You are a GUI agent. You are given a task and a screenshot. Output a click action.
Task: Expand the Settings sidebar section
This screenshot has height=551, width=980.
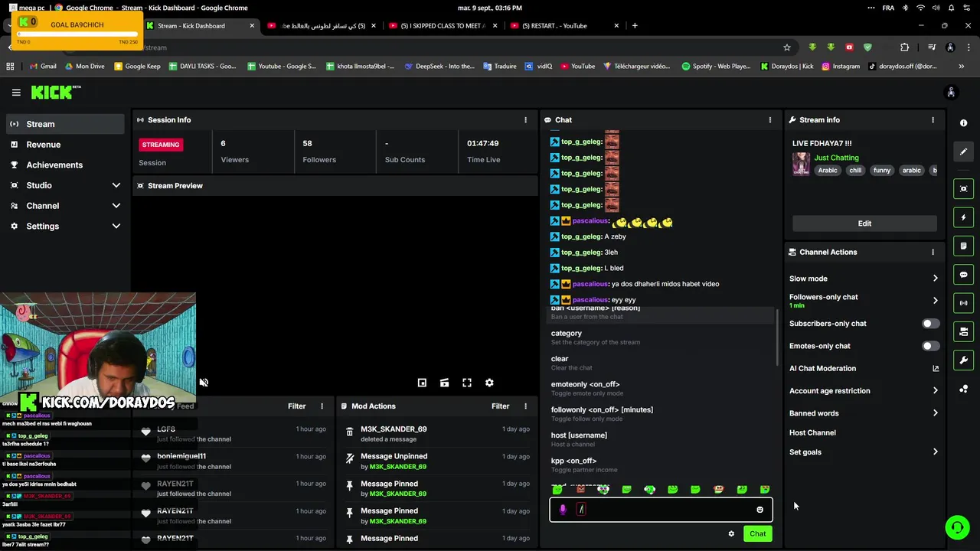[64, 227]
